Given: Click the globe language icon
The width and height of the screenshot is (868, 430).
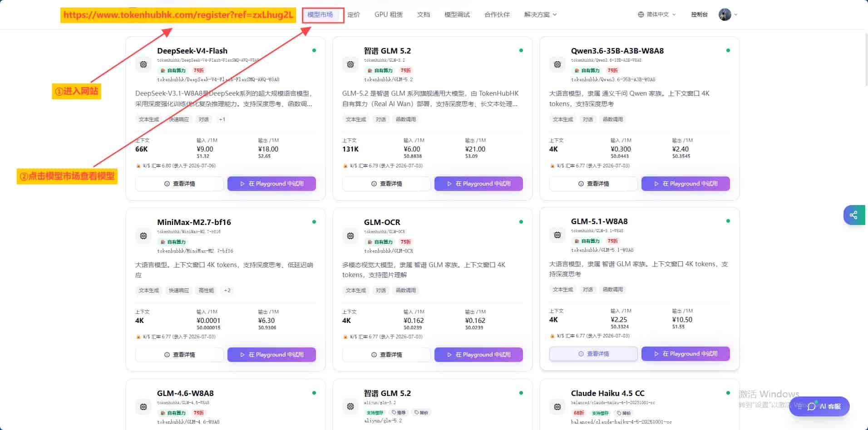Looking at the screenshot, I should click(x=641, y=15).
